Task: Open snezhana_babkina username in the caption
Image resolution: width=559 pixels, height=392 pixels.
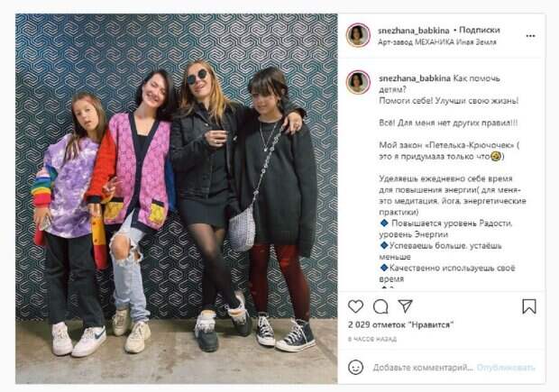Action: click(414, 78)
